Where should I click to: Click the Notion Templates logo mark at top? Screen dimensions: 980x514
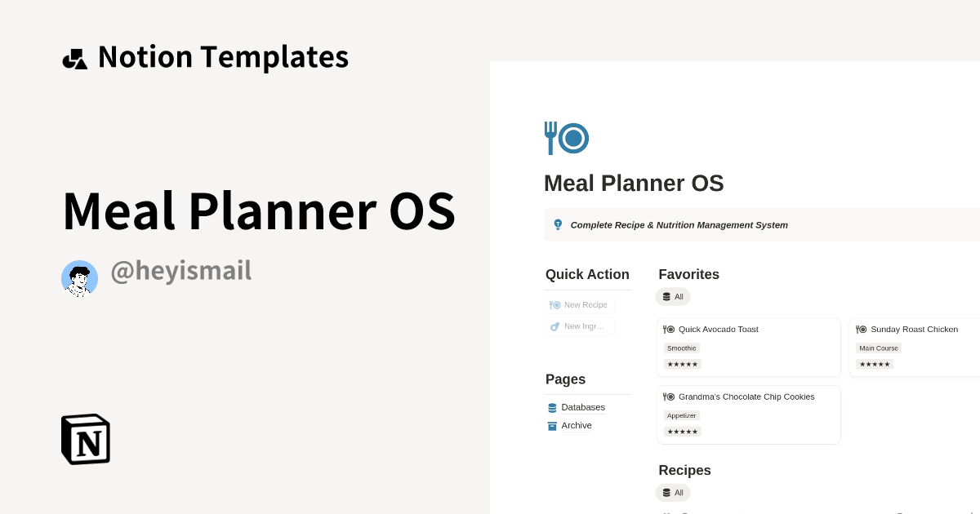[x=74, y=56]
